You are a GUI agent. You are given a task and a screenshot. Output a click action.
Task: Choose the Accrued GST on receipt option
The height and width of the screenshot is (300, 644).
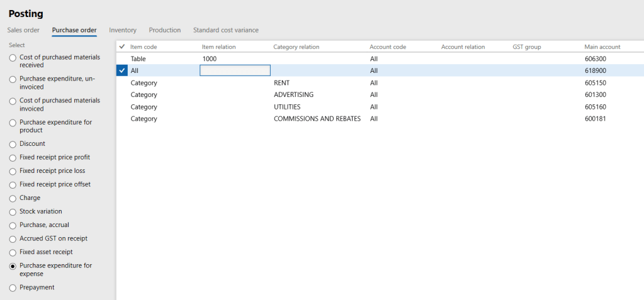click(13, 239)
